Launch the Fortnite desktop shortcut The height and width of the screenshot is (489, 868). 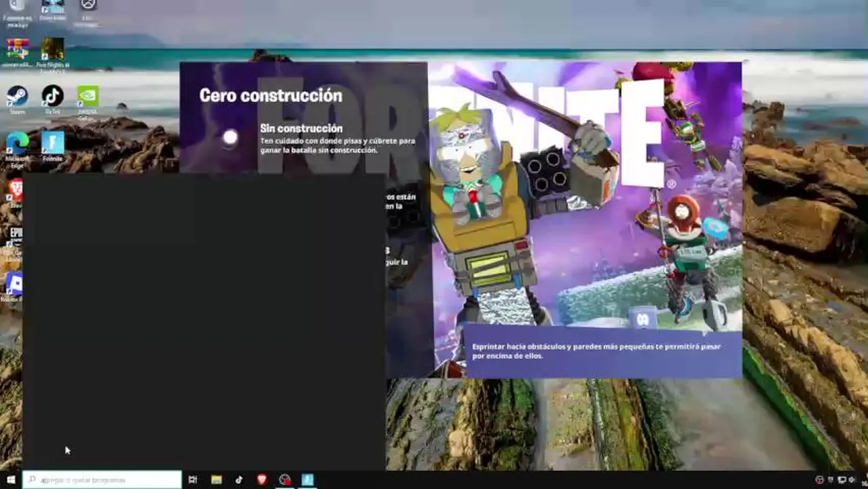coord(52,145)
